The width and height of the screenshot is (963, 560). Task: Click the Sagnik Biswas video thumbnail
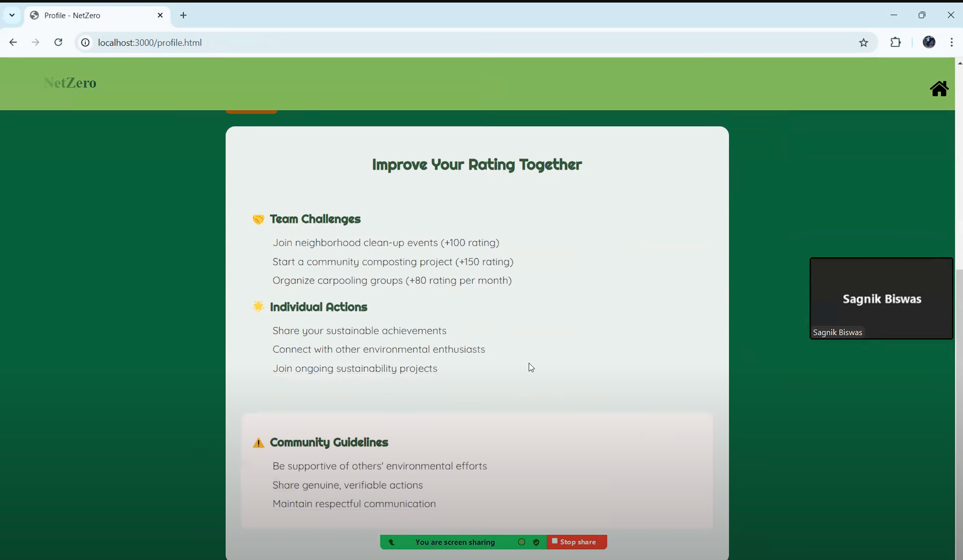(881, 298)
